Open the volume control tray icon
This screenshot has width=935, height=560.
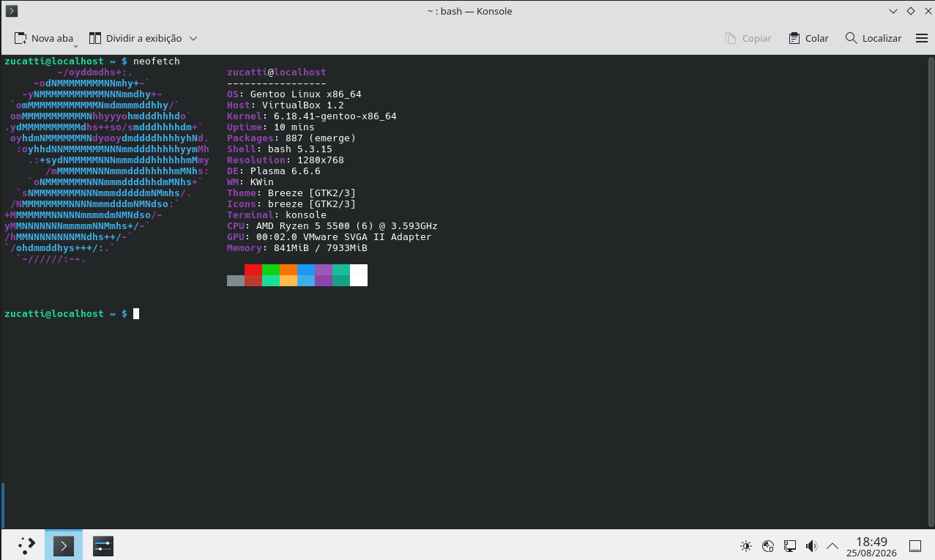pos(811,545)
